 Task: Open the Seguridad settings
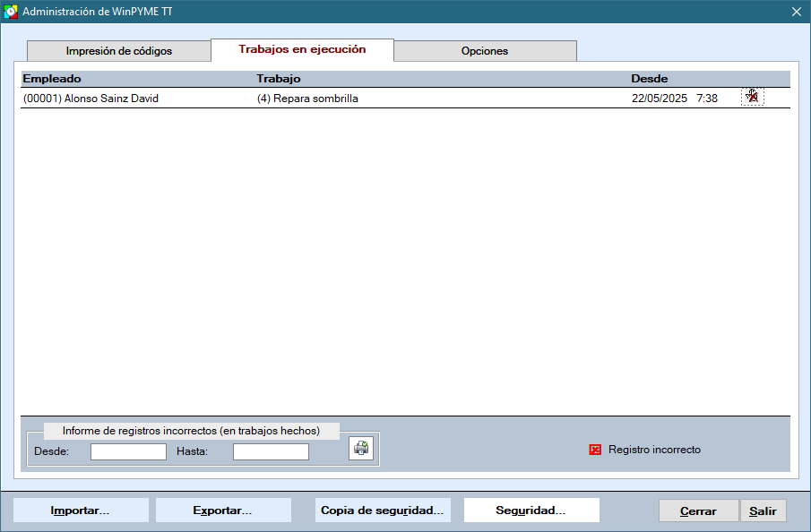click(x=531, y=511)
